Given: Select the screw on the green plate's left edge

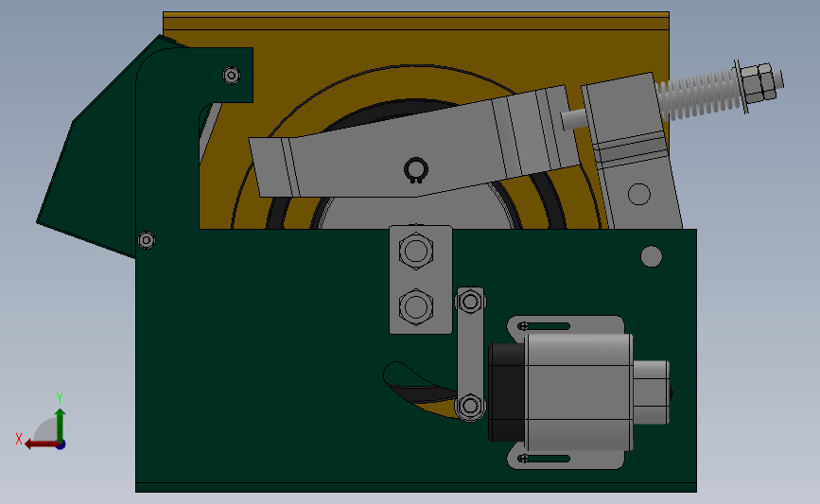Looking at the screenshot, I should (x=147, y=240).
